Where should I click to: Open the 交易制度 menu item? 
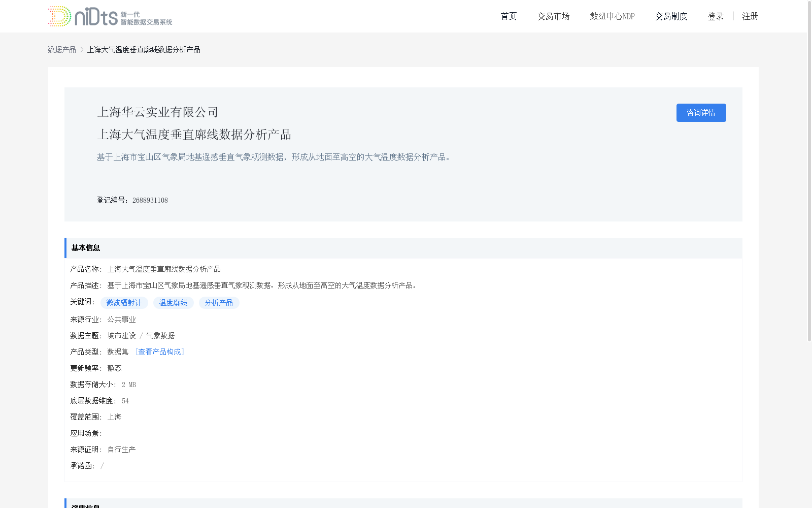click(x=671, y=16)
